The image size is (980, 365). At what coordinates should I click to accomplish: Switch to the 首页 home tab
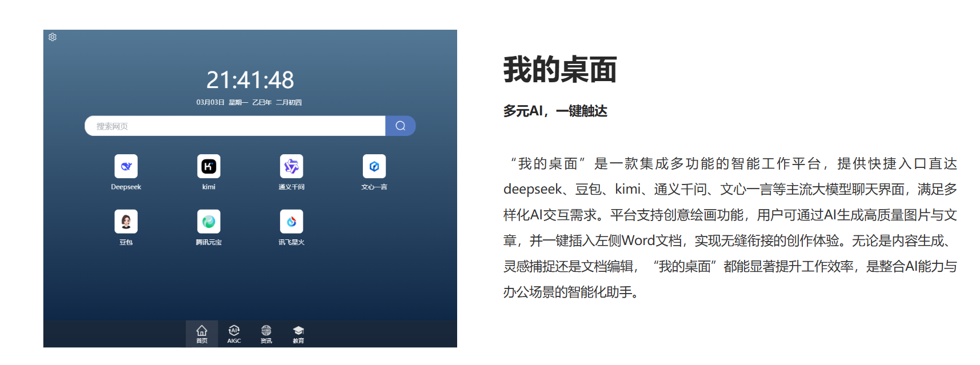pos(202,334)
